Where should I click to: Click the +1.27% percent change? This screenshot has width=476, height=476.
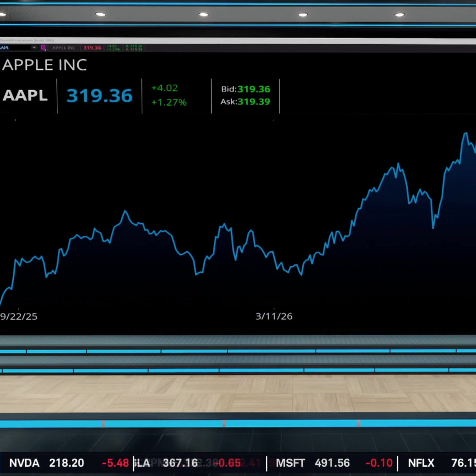click(169, 102)
